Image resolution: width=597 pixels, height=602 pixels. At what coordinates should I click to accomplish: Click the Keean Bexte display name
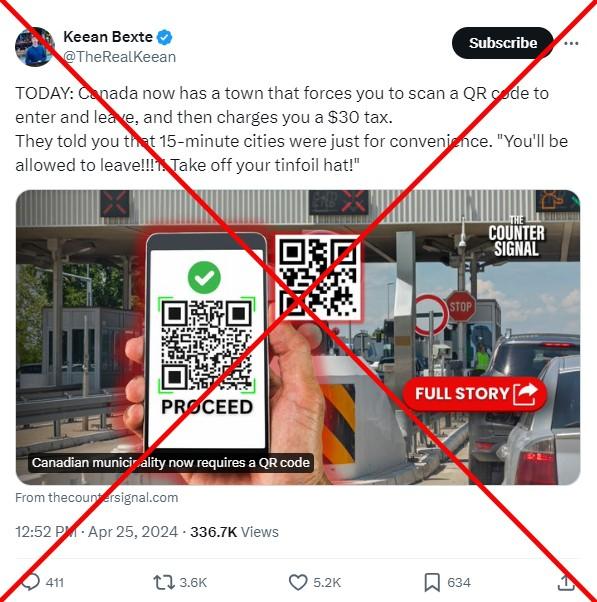pyautogui.click(x=108, y=37)
